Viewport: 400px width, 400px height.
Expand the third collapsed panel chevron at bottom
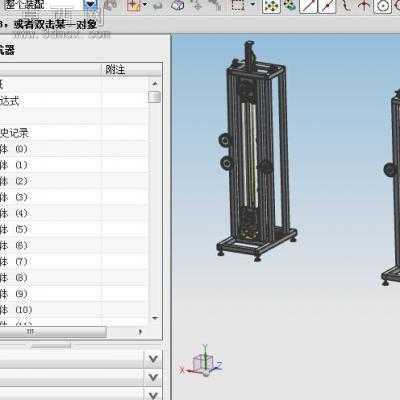coord(153,395)
